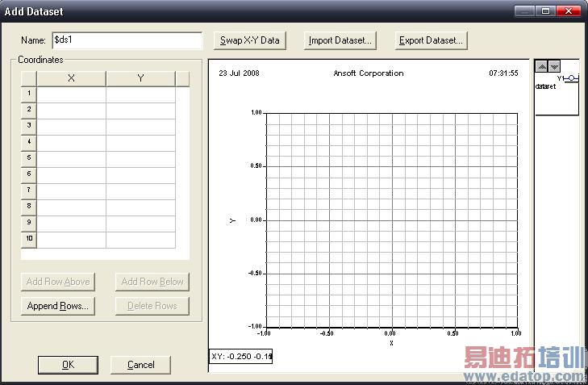Click the X cell in row 10
This screenshot has width=588, height=385.
[x=71, y=240]
